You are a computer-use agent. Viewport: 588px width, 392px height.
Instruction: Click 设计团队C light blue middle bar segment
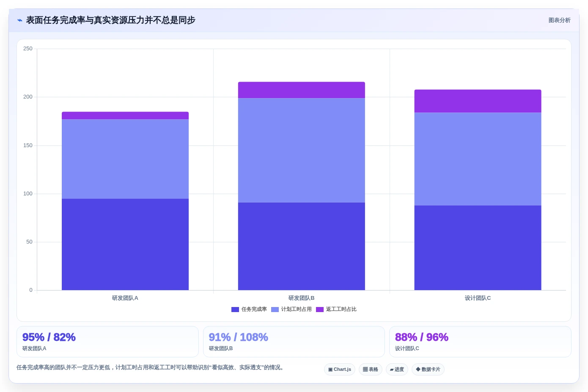click(478, 159)
